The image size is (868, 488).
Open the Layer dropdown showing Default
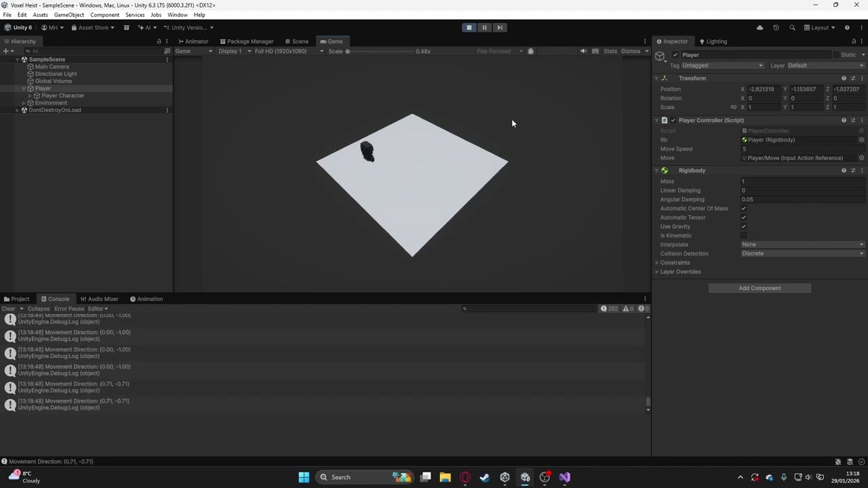click(826, 66)
